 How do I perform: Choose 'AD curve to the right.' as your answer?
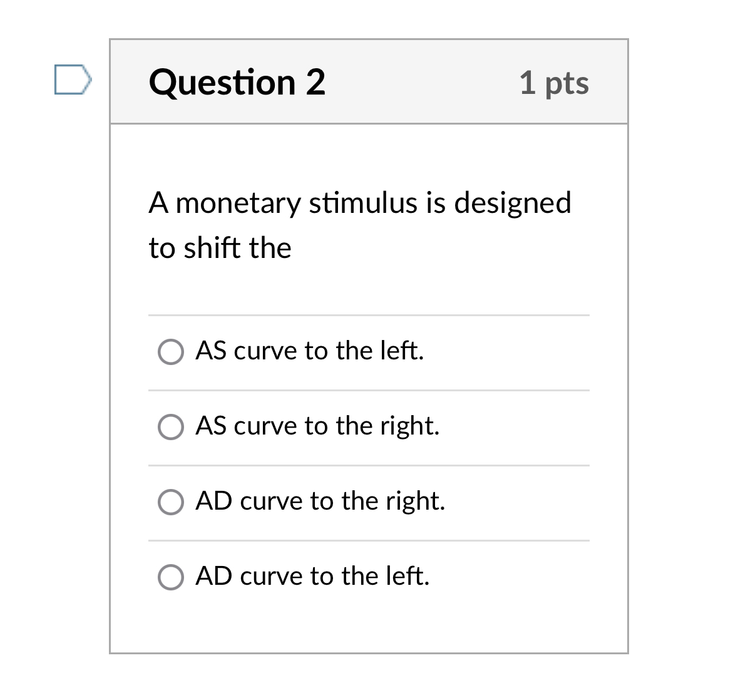[170, 502]
